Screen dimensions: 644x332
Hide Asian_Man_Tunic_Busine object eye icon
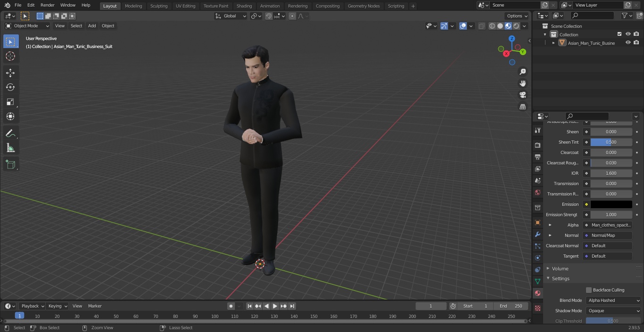pos(628,43)
